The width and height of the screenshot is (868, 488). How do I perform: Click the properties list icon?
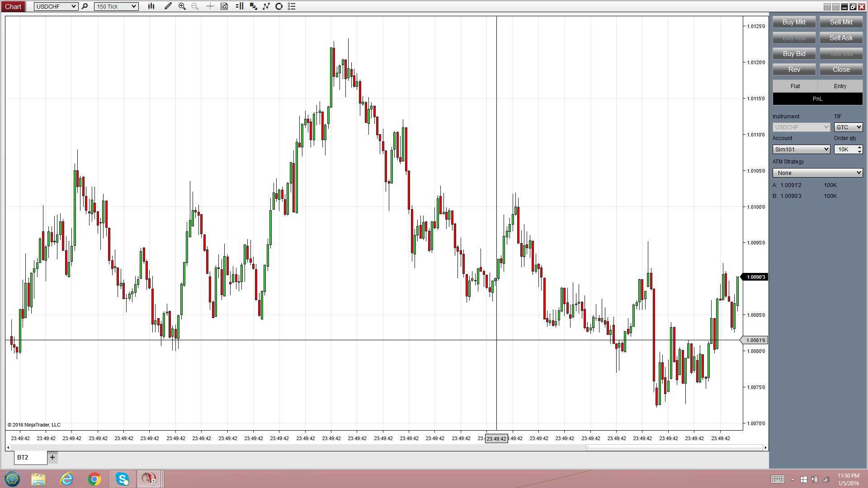point(292,6)
